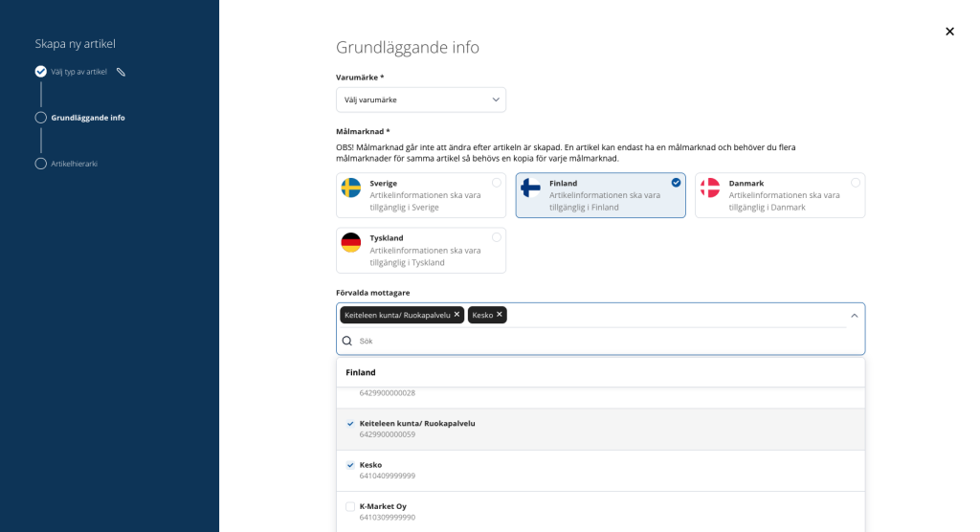The height and width of the screenshot is (532, 980).
Task: Remove the Keiteleen kunta/ Ruokapalvelu tag
Action: coord(457,315)
